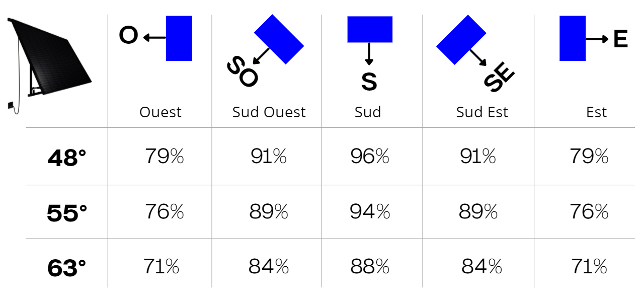The image size is (644, 302).
Task: Click the South-West orientation blue panel icon
Action: (279, 39)
